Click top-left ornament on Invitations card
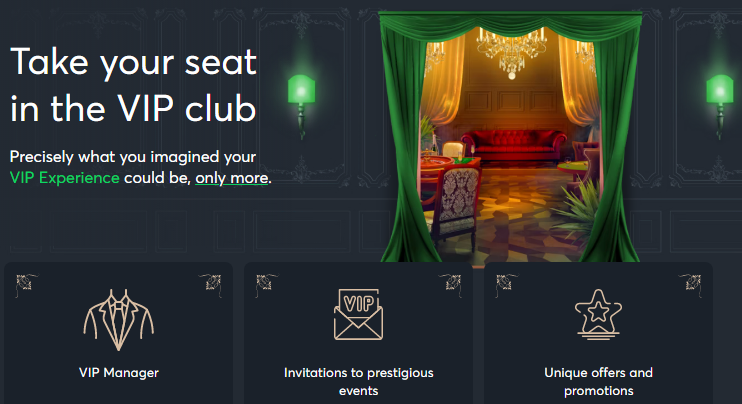The image size is (742, 404). 265,284
